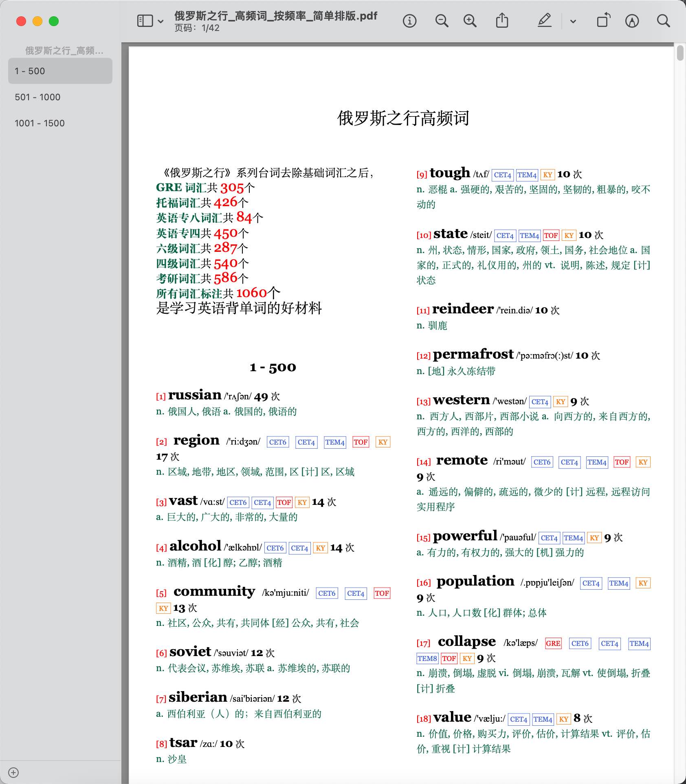This screenshot has width=686, height=784.
Task: Click the word 'russian' entry
Action: pos(195,395)
